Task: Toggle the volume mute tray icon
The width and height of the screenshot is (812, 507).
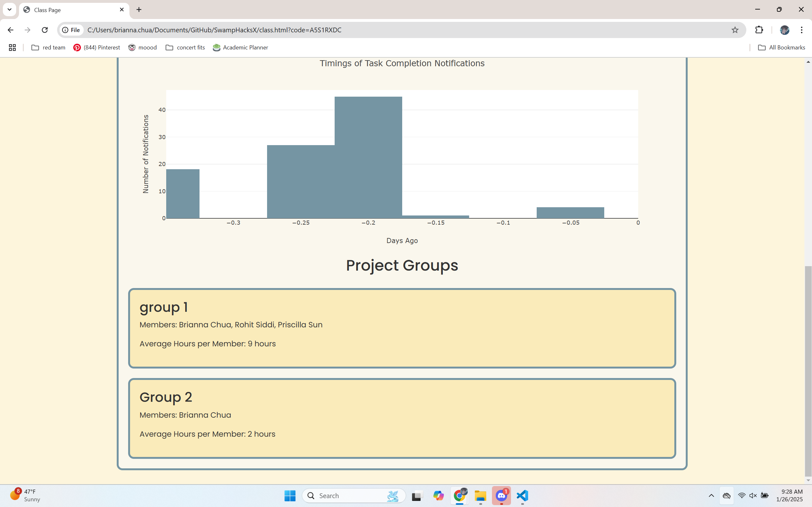Action: [x=753, y=496]
